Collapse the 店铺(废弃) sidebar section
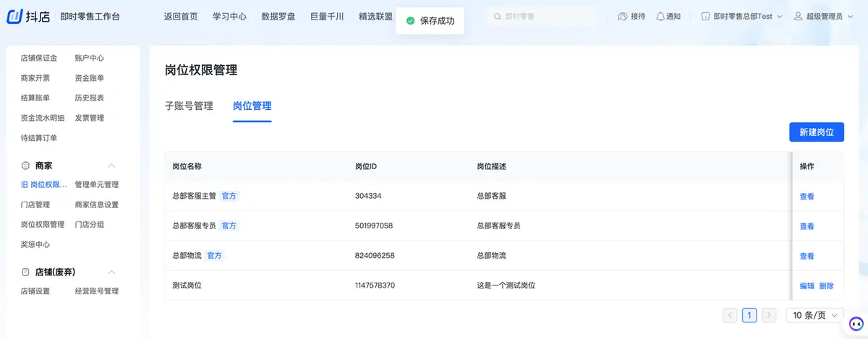868x339 pixels. [111, 273]
